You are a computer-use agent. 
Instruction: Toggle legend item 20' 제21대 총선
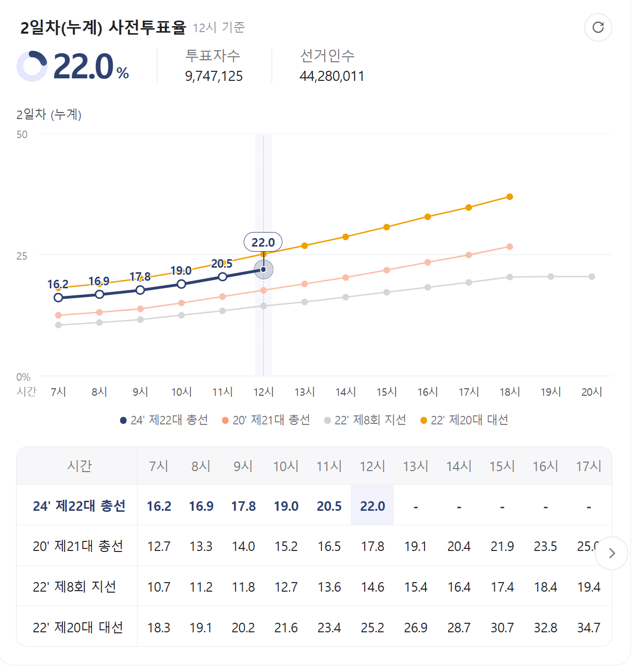266,420
